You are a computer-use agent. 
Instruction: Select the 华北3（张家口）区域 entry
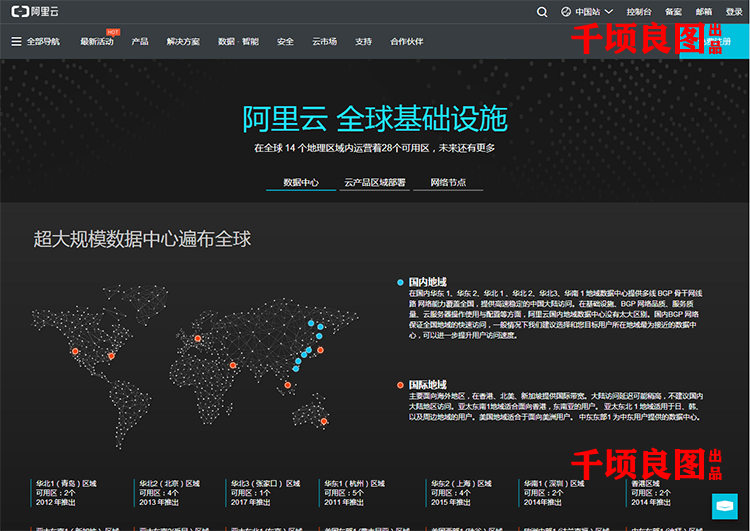click(265, 493)
